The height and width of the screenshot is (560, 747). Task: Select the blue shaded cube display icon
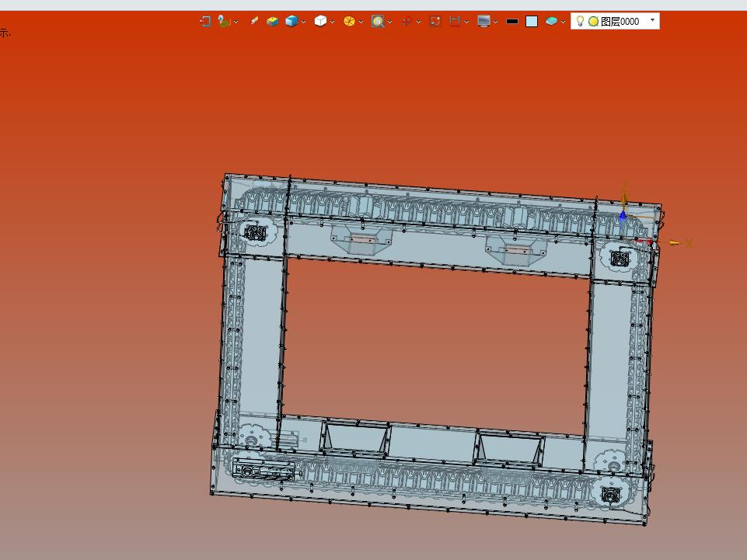(x=291, y=22)
